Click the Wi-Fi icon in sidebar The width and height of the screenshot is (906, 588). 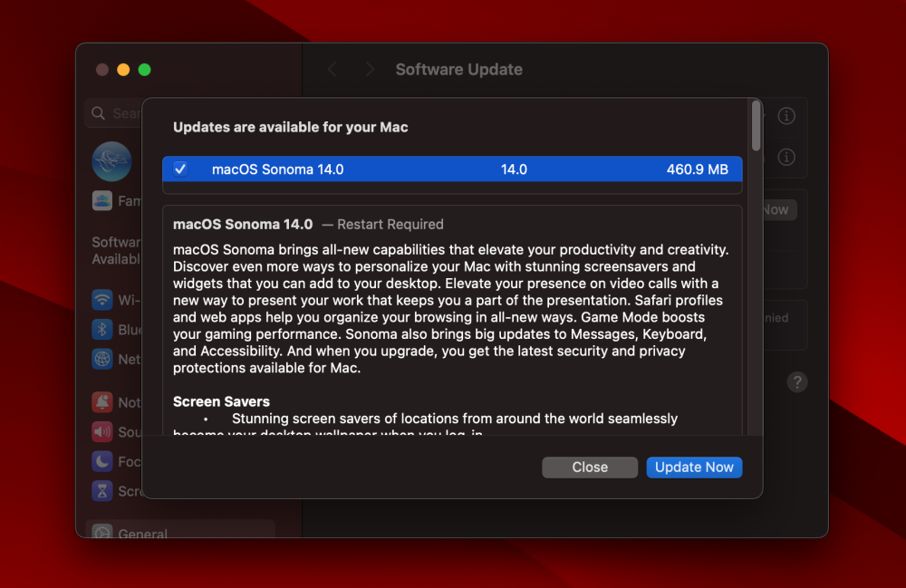(102, 300)
